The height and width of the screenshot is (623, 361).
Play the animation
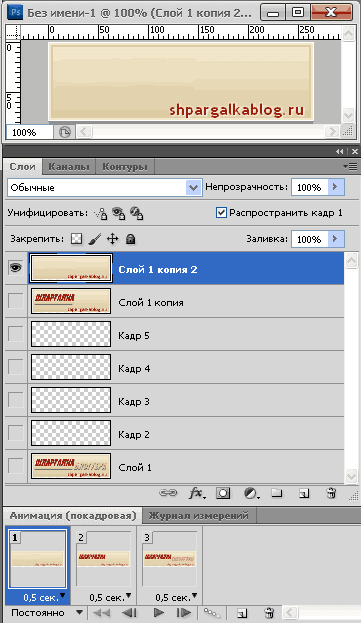pyautogui.click(x=159, y=613)
